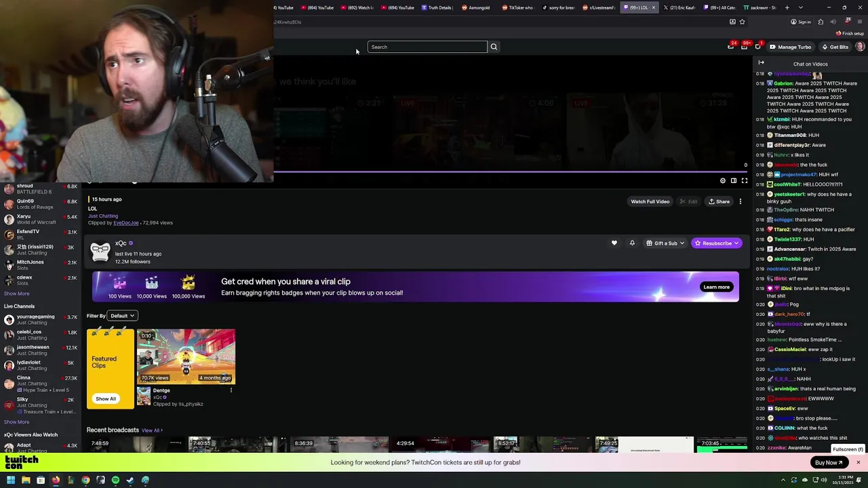The height and width of the screenshot is (488, 868).
Task: Click in the Twitch search field
Action: point(427,47)
